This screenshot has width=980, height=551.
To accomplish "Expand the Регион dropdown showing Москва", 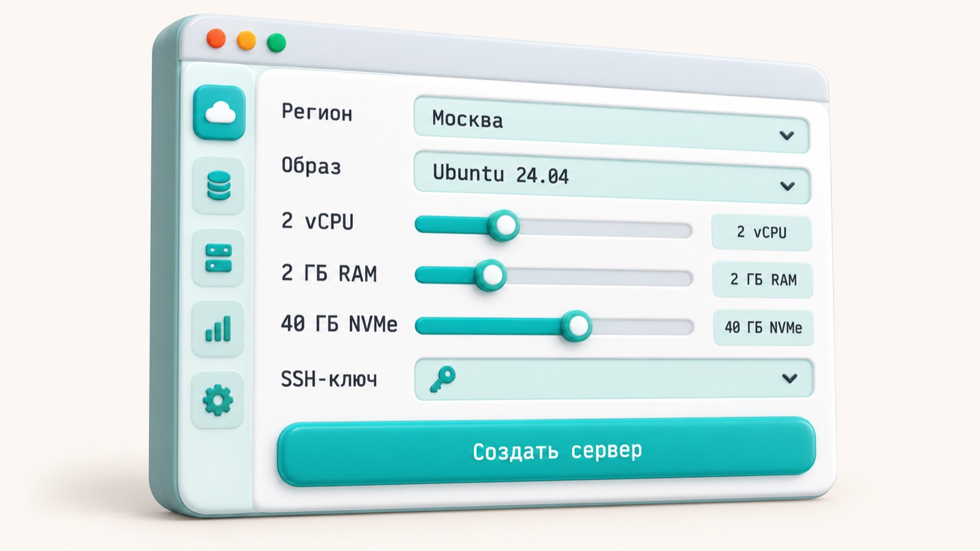I will tap(611, 126).
